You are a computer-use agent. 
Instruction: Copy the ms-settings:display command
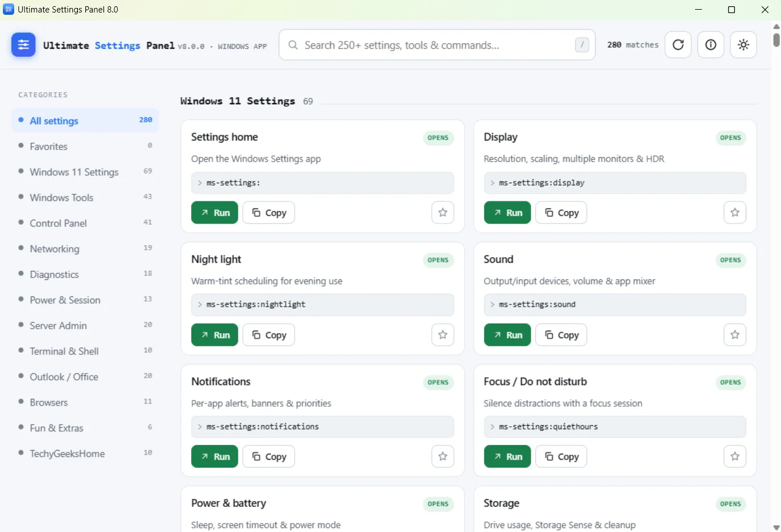pyautogui.click(x=561, y=213)
